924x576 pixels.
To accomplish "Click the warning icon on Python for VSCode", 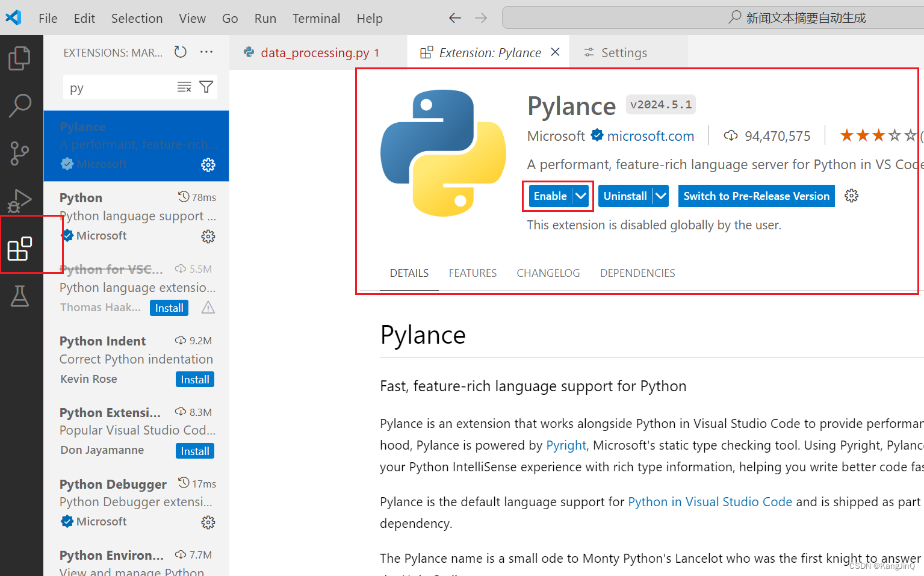I will click(x=208, y=308).
